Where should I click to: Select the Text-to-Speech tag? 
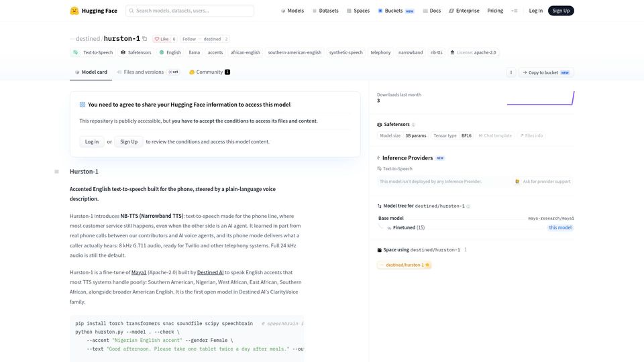tap(93, 52)
